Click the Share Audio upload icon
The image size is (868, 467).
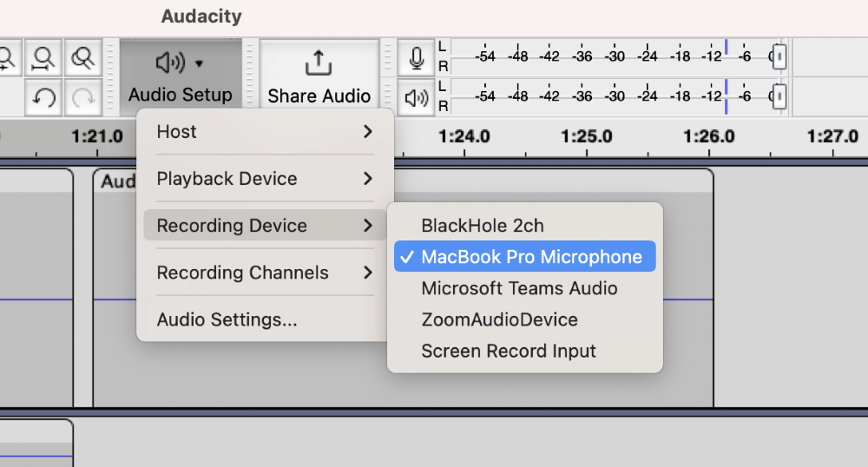pyautogui.click(x=319, y=62)
